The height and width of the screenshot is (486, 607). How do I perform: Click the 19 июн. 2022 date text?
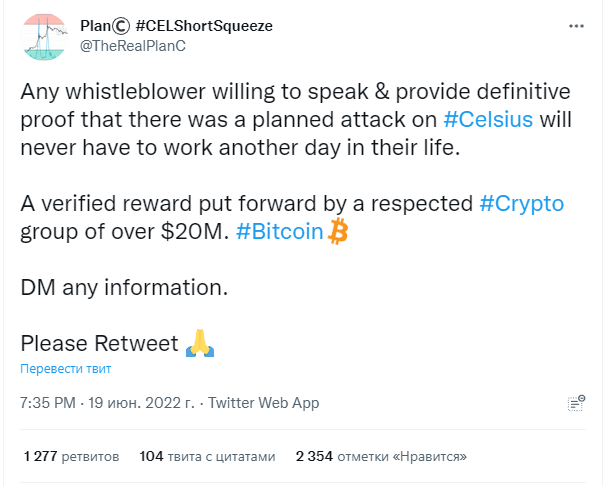point(141,403)
